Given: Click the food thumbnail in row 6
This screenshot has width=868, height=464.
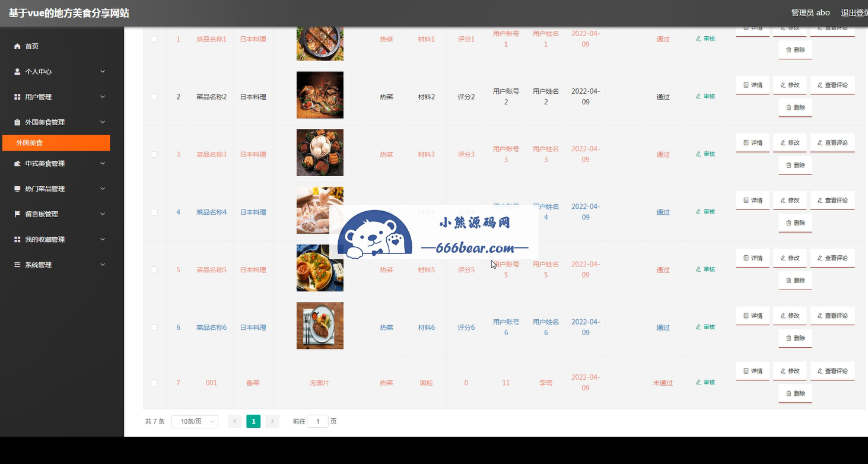Looking at the screenshot, I should 320,326.
